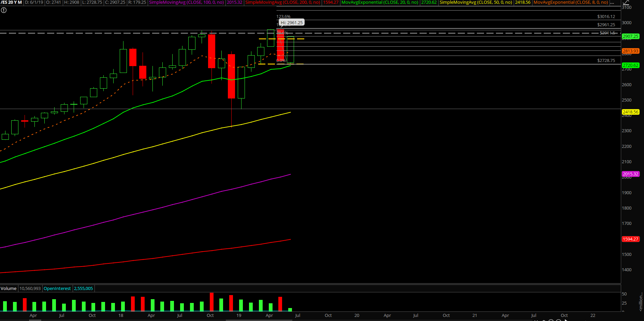
Task: Select the $3016.12 price level label
Action: 606,16
